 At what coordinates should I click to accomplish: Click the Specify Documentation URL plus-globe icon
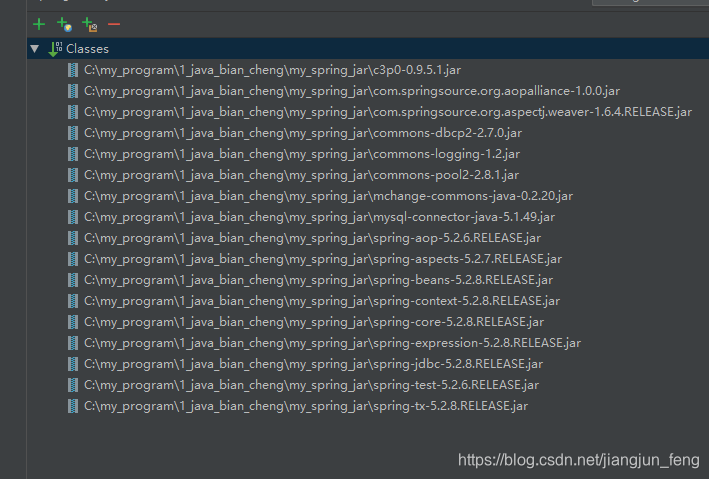click(x=64, y=24)
